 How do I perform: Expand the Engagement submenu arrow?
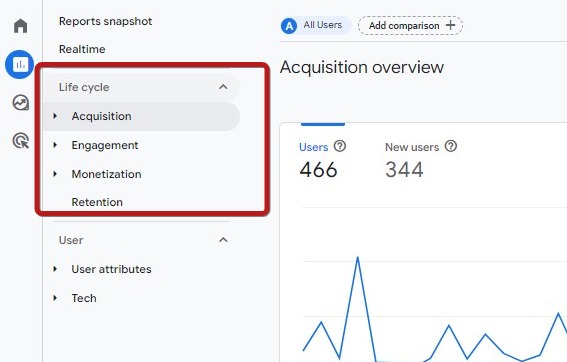(55, 145)
